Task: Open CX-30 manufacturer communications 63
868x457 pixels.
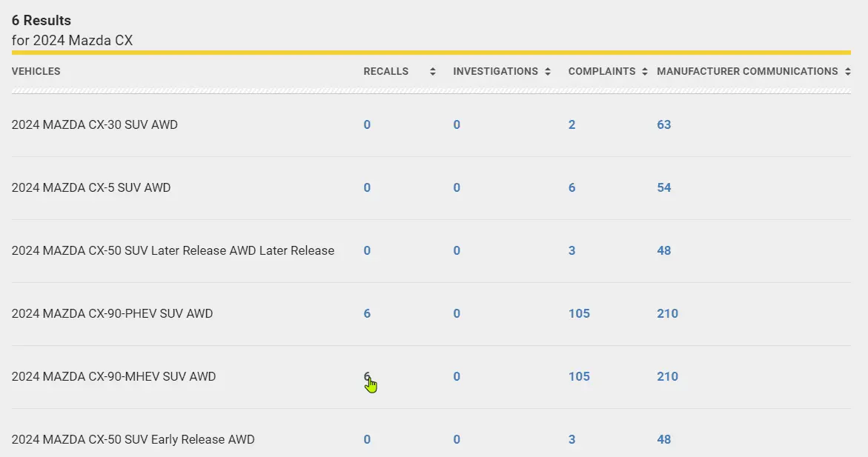Action: coord(663,124)
